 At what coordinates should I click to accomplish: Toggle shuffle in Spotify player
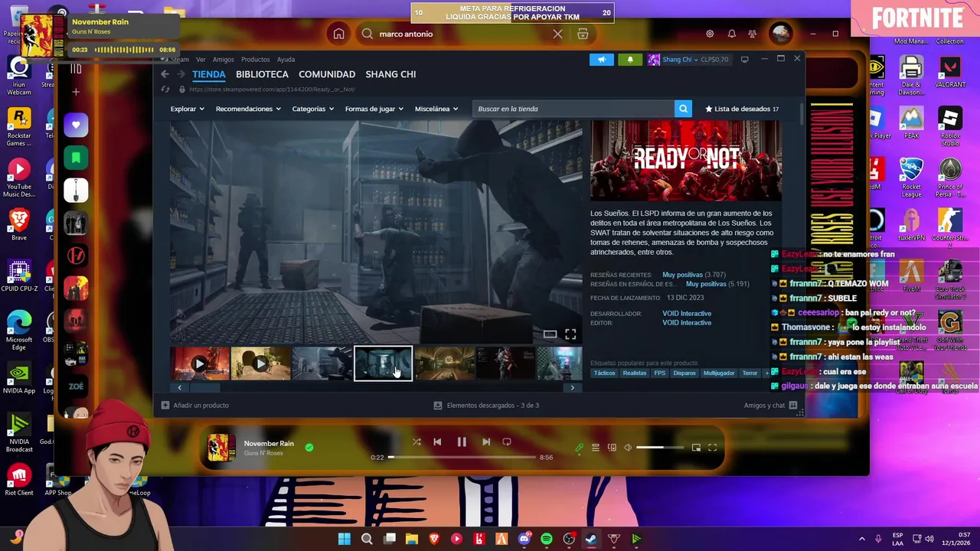pos(416,442)
